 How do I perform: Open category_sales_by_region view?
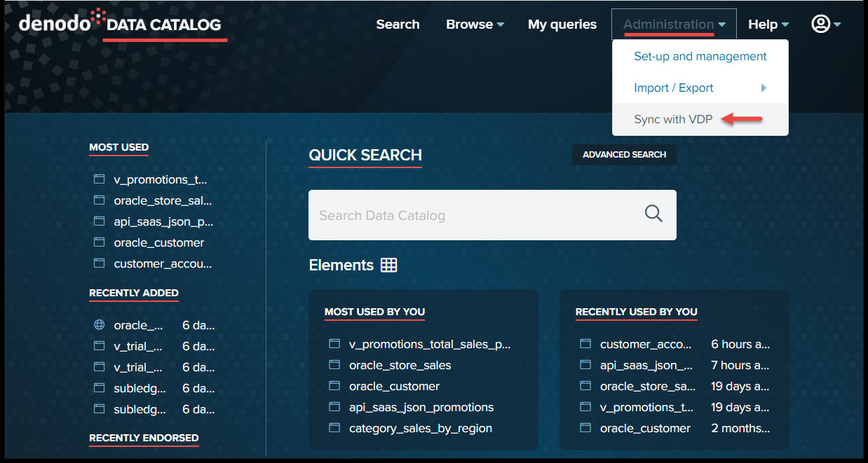pyautogui.click(x=421, y=428)
